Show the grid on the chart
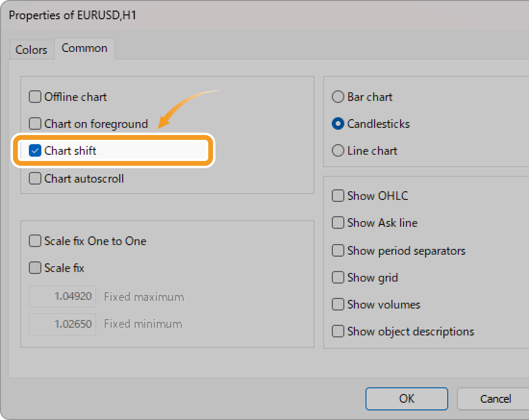 338,277
